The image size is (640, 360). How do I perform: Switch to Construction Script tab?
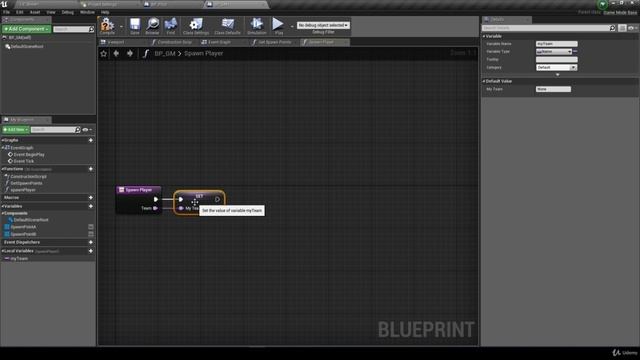[174, 42]
